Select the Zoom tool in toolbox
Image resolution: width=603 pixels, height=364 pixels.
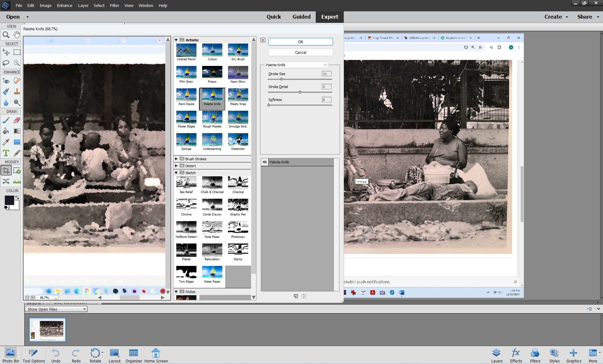click(x=6, y=35)
